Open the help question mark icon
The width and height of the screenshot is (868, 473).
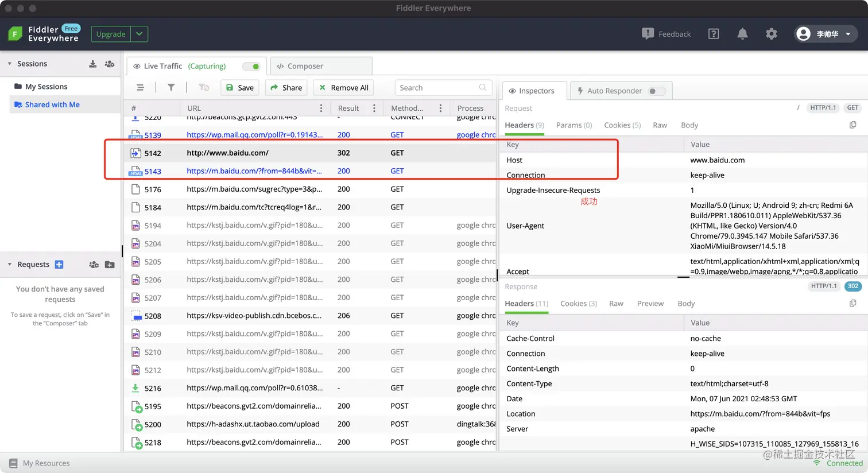pyautogui.click(x=714, y=34)
